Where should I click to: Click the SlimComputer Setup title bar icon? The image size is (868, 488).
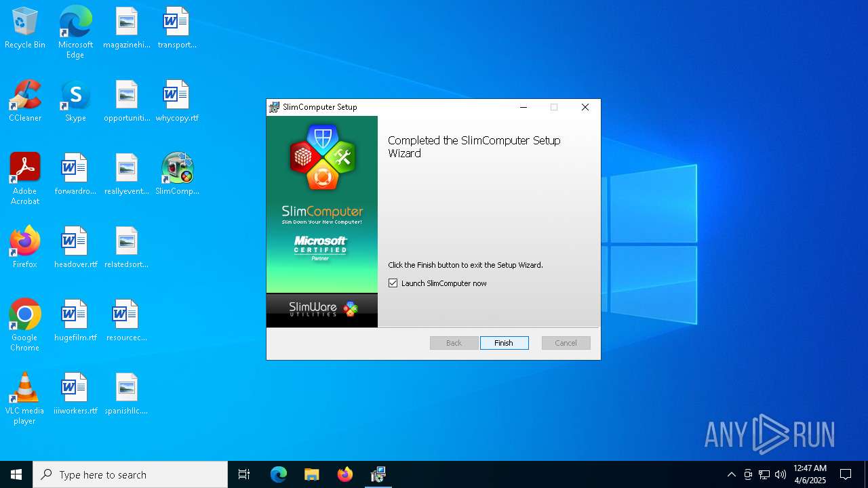pos(274,107)
